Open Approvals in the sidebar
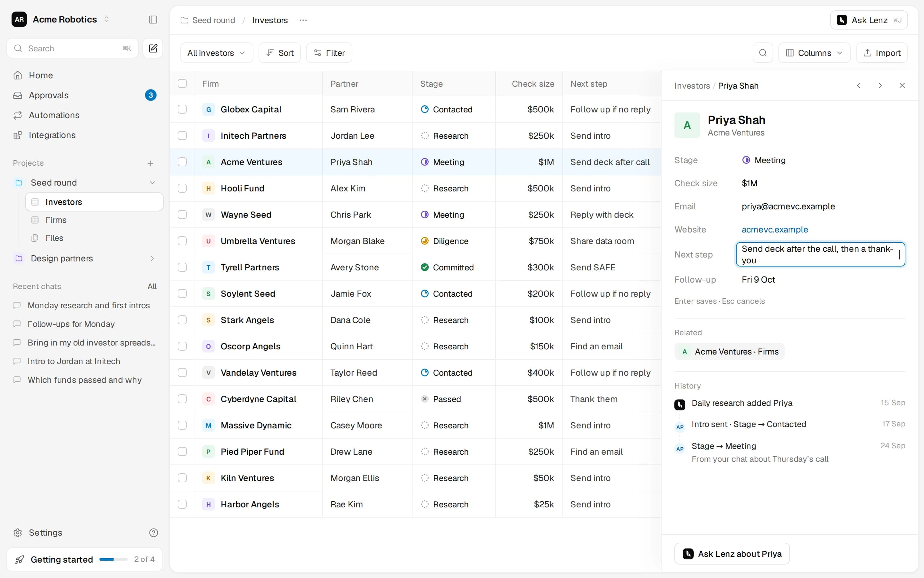 (85, 95)
